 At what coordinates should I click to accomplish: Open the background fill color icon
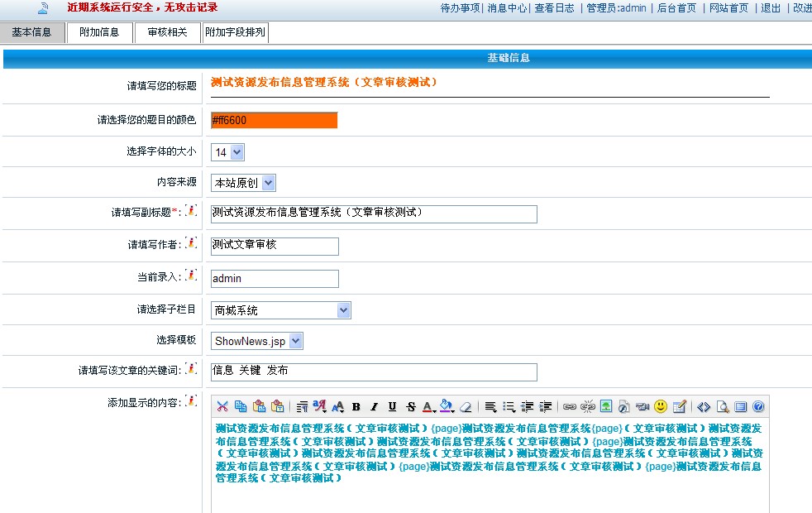(x=447, y=407)
